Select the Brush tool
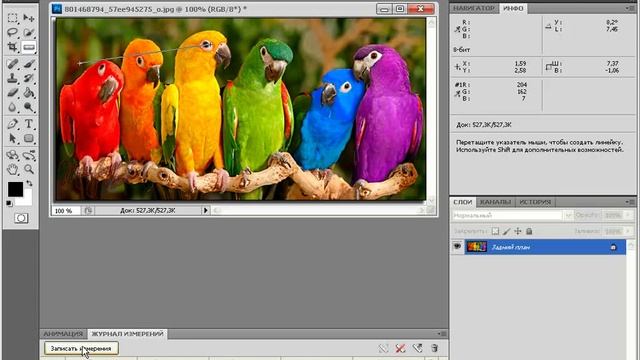Viewport: 640px width, 360px height. [29, 64]
